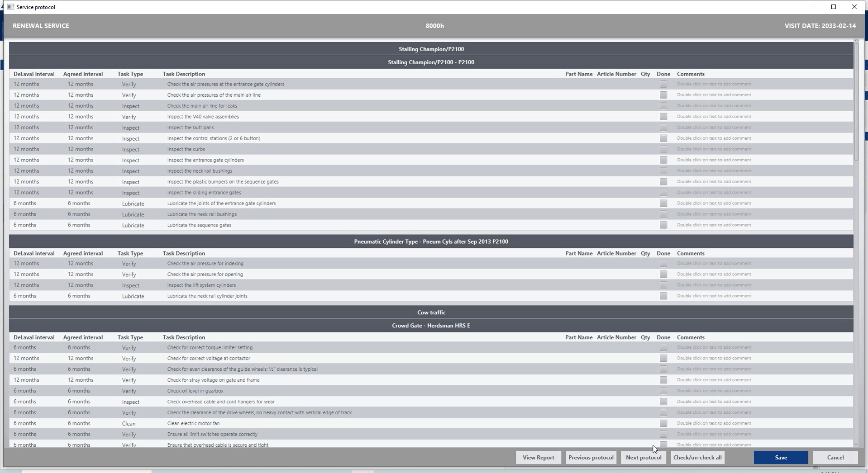868x473 pixels.
Task: Open the View Report button
Action: [539, 458]
